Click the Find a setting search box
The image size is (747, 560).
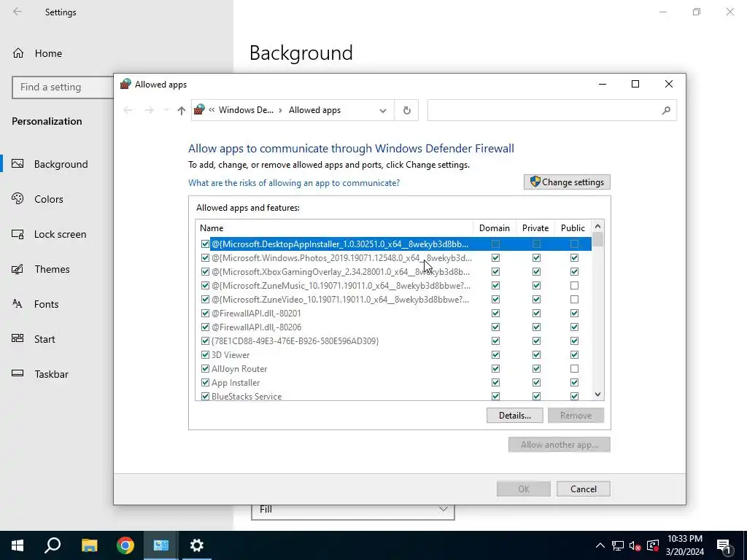pos(63,87)
